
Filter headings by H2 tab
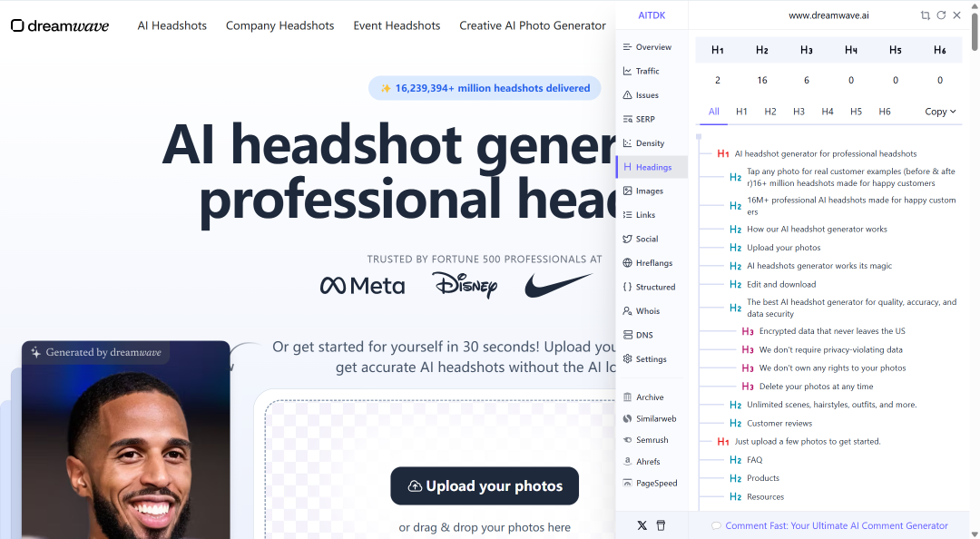point(770,112)
